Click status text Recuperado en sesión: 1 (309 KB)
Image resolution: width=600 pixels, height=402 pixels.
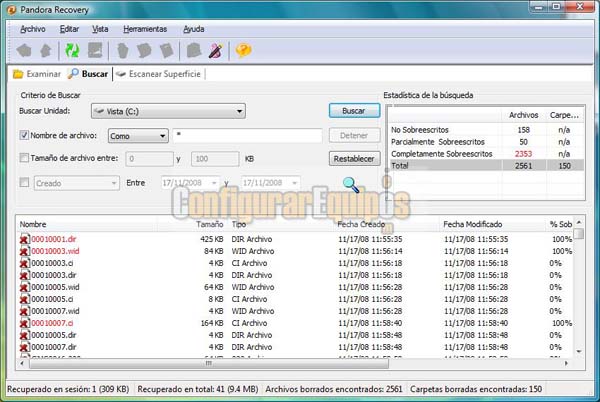[68, 389]
